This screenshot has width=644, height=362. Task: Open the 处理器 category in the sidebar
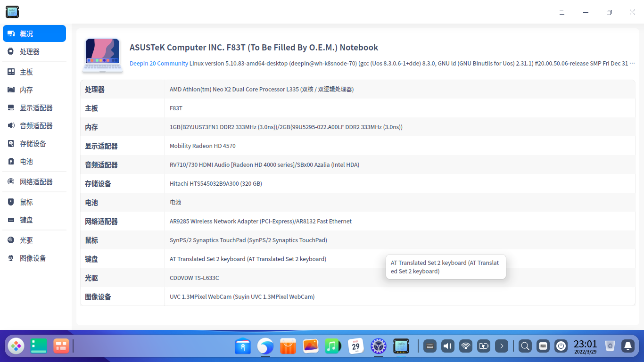(34, 51)
